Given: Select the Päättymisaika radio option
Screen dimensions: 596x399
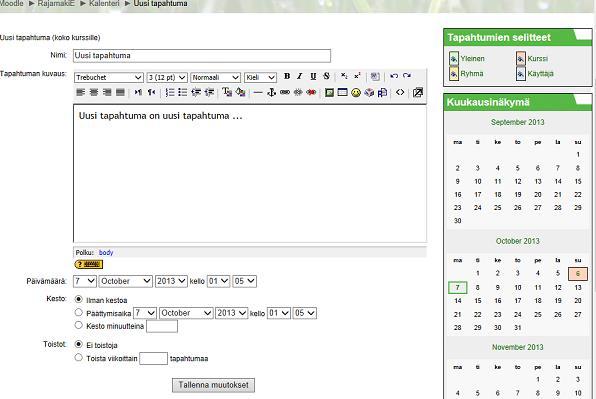Looking at the screenshot, I should [79, 312].
